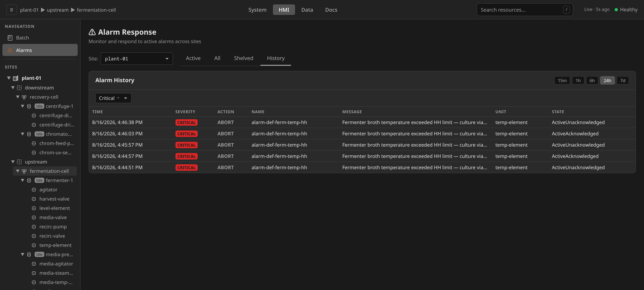Collapse the chromato... tree node

[23, 134]
